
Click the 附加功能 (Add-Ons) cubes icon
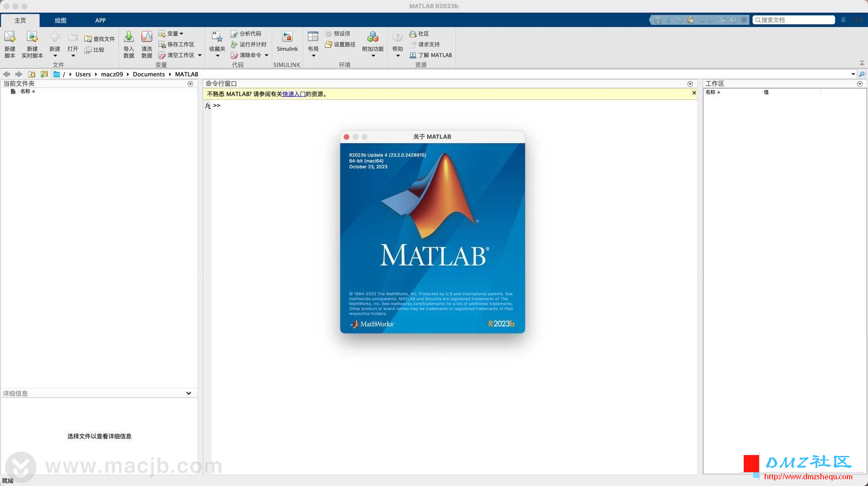373,37
